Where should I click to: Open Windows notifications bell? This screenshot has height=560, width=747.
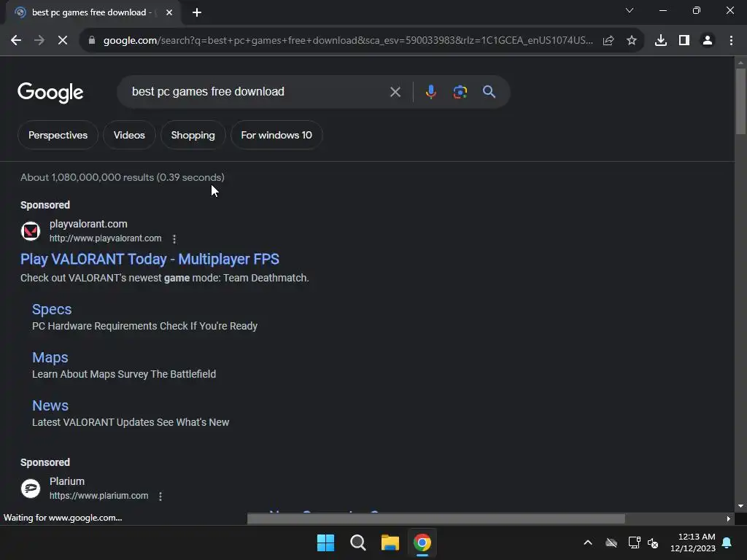[727, 542]
